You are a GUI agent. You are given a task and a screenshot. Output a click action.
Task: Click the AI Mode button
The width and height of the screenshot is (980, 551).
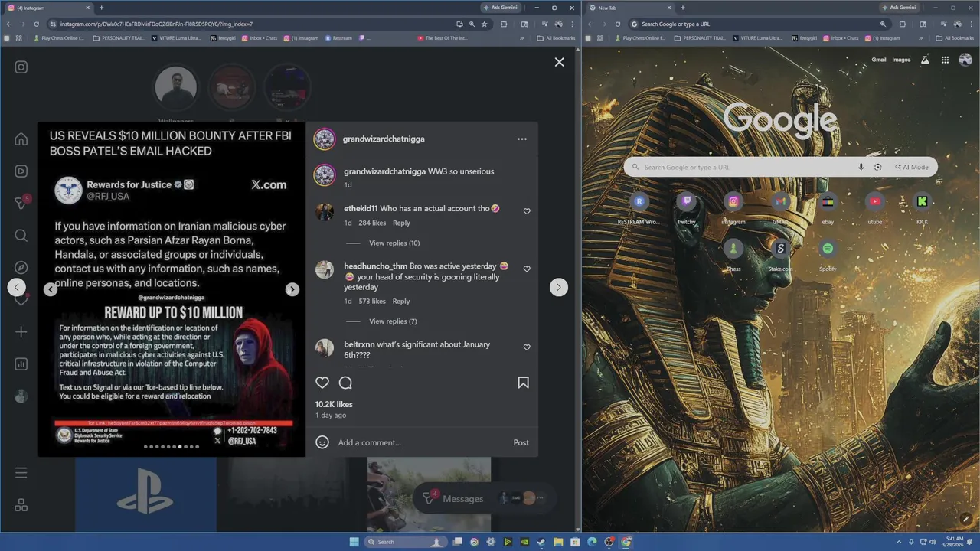(x=912, y=167)
